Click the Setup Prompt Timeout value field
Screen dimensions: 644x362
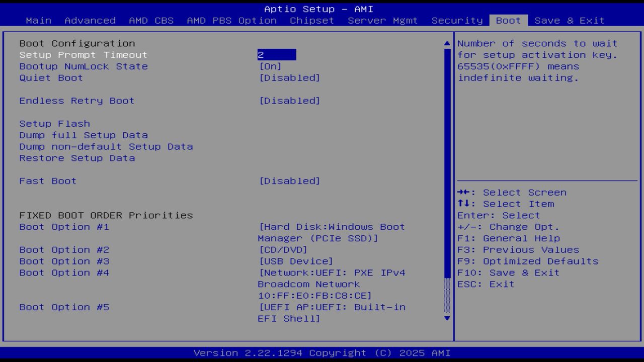click(277, 54)
